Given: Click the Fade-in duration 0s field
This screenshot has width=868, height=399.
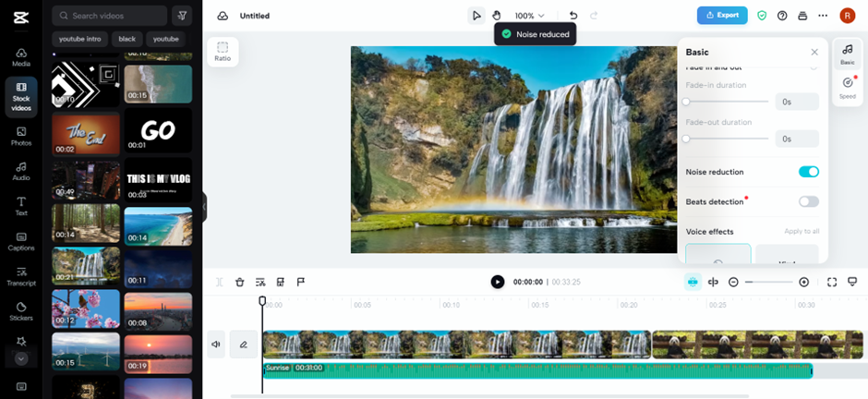Looking at the screenshot, I should [x=797, y=102].
